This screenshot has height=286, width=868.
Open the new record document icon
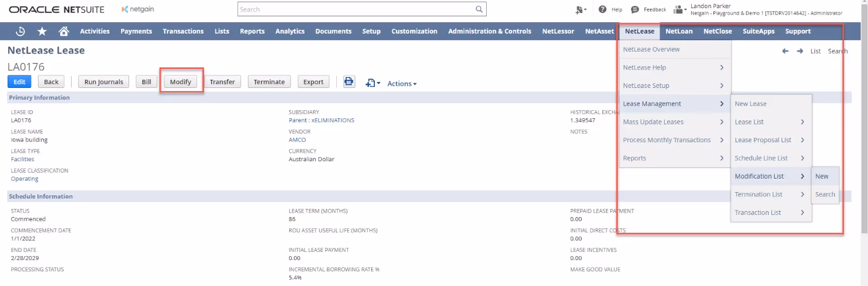pos(373,83)
